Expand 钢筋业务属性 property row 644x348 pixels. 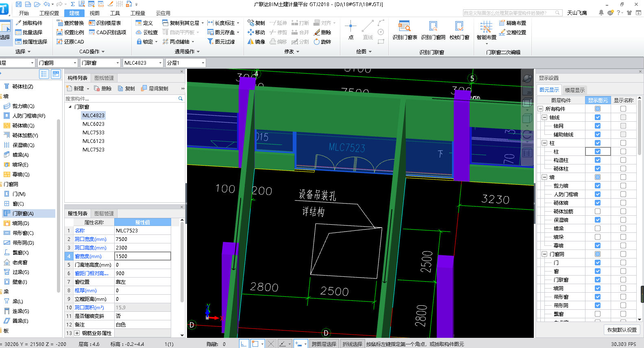tap(77, 333)
